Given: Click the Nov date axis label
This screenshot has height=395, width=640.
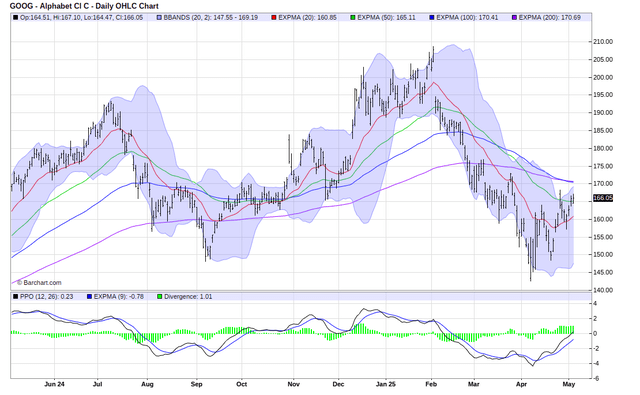Looking at the screenshot, I should point(293,384).
